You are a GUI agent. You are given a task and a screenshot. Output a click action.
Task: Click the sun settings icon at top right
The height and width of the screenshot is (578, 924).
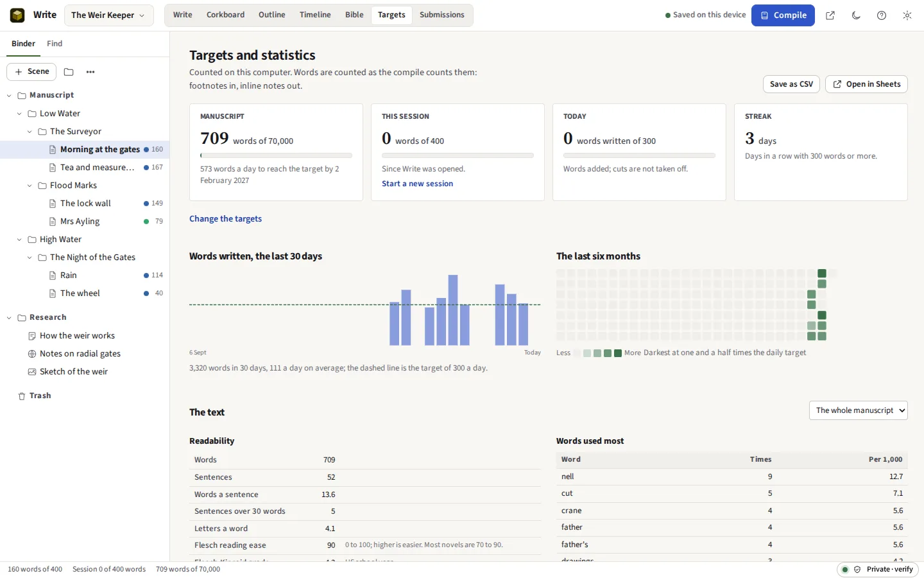pyautogui.click(x=907, y=15)
